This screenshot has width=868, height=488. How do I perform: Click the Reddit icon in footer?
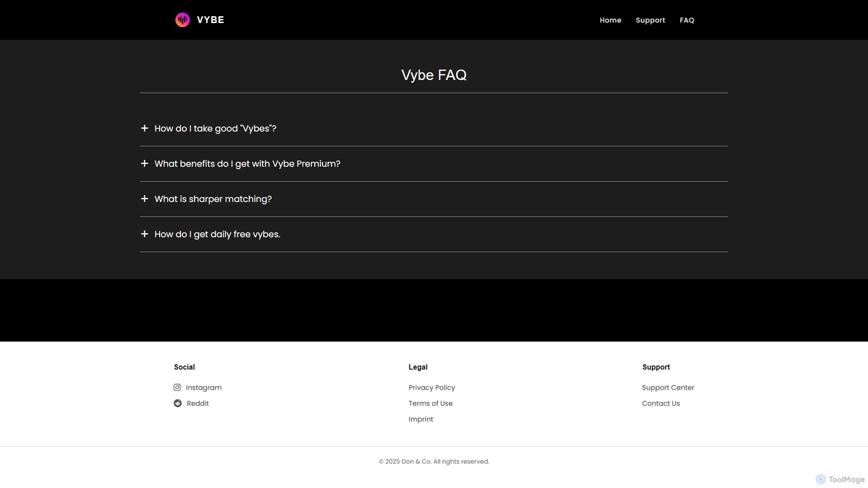(178, 403)
